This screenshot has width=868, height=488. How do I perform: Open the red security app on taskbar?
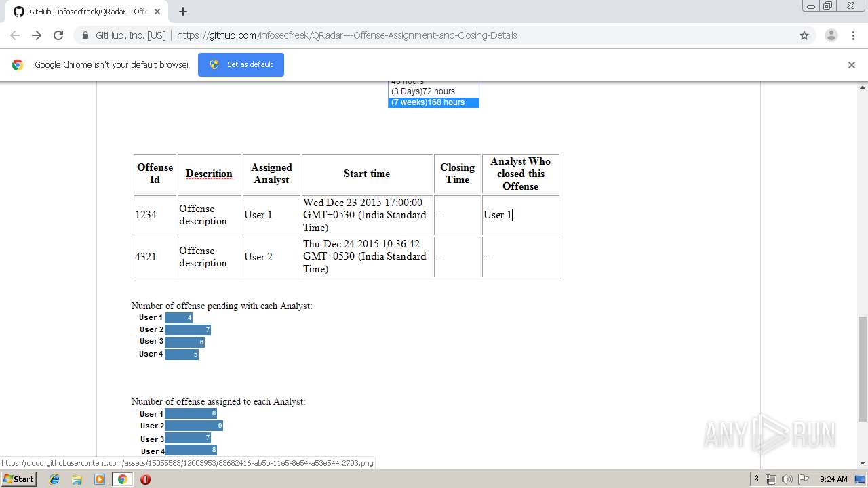(x=145, y=479)
